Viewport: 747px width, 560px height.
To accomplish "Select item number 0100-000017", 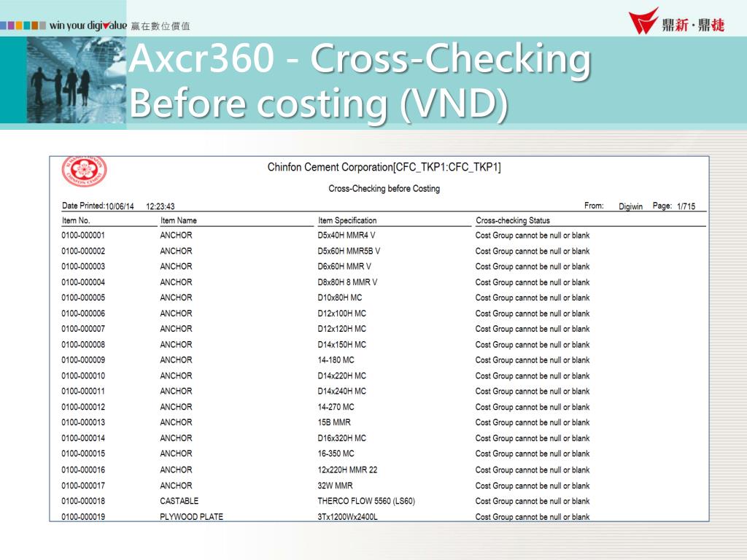I will pyautogui.click(x=83, y=486).
